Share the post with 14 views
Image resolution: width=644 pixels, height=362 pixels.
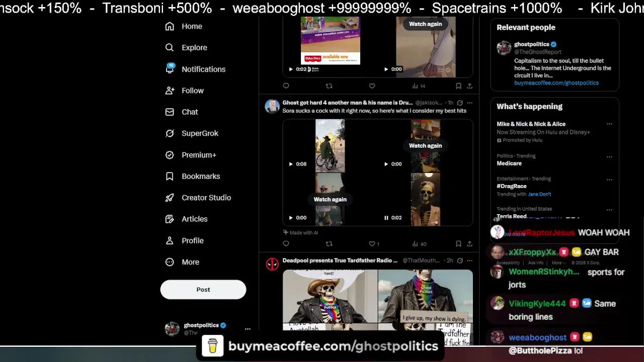[469, 86]
